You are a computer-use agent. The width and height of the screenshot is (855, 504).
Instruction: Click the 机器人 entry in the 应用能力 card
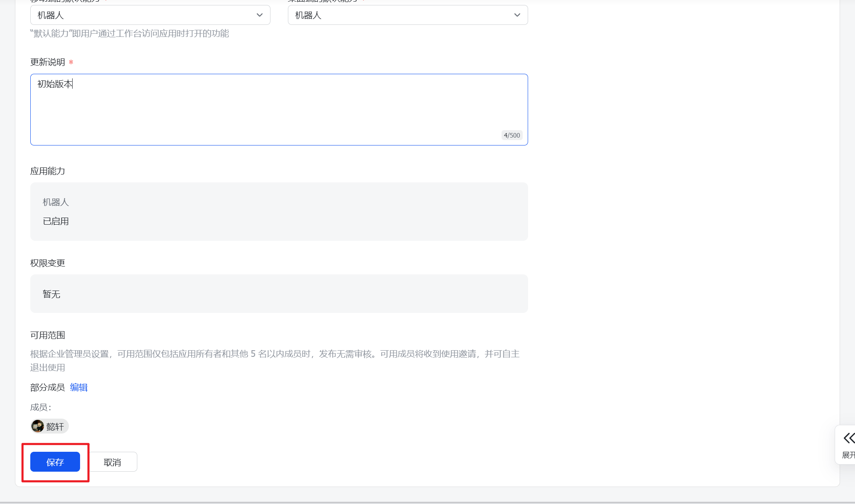tap(56, 202)
